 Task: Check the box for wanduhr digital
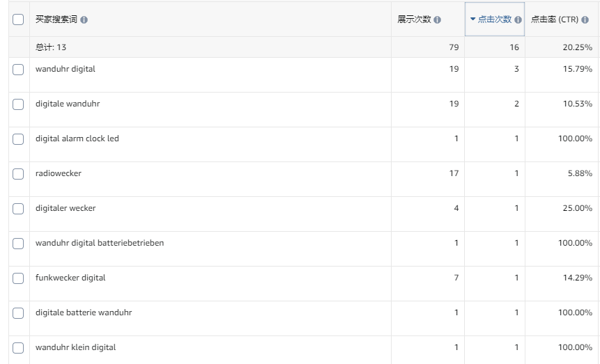18,70
